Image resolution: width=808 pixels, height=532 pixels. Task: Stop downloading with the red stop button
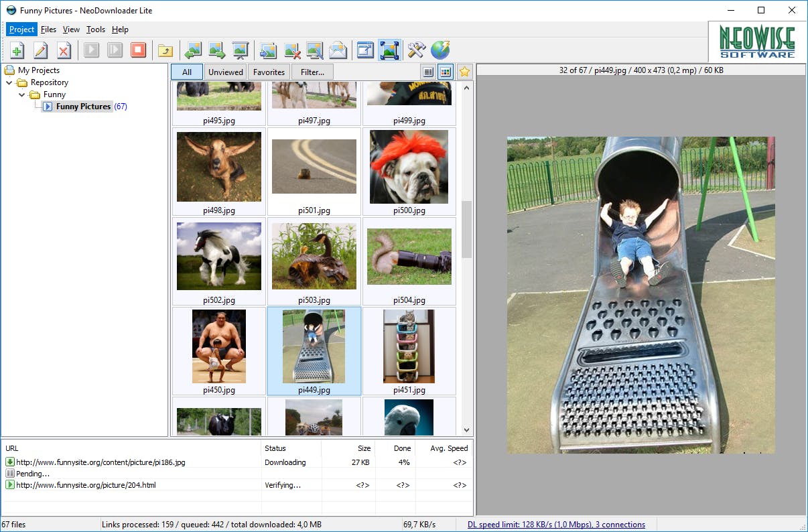138,50
